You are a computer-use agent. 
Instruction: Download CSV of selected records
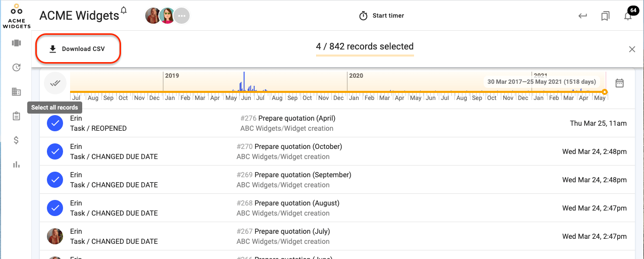[x=77, y=49]
